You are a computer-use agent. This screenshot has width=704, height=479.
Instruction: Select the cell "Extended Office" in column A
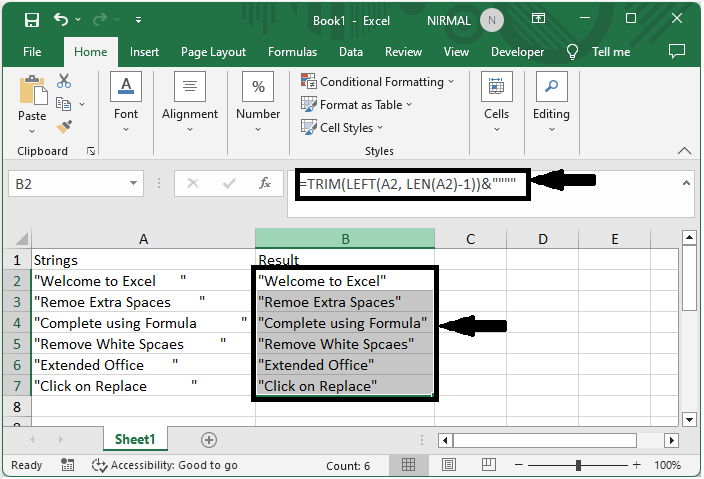(143, 365)
